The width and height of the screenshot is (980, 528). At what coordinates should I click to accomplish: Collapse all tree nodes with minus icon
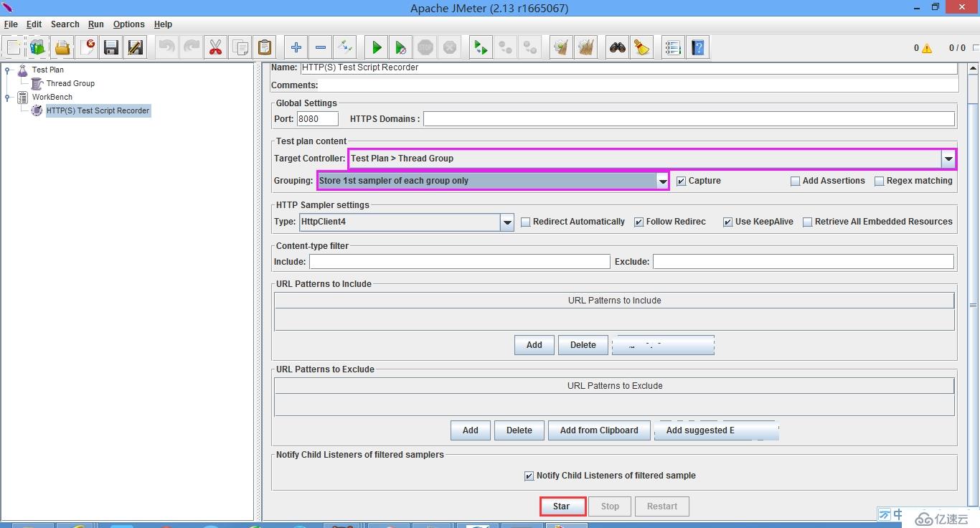coord(321,48)
